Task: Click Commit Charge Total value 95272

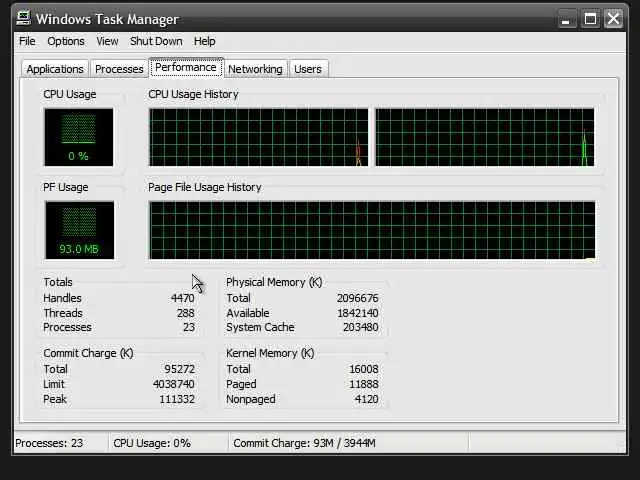Action: [180, 369]
